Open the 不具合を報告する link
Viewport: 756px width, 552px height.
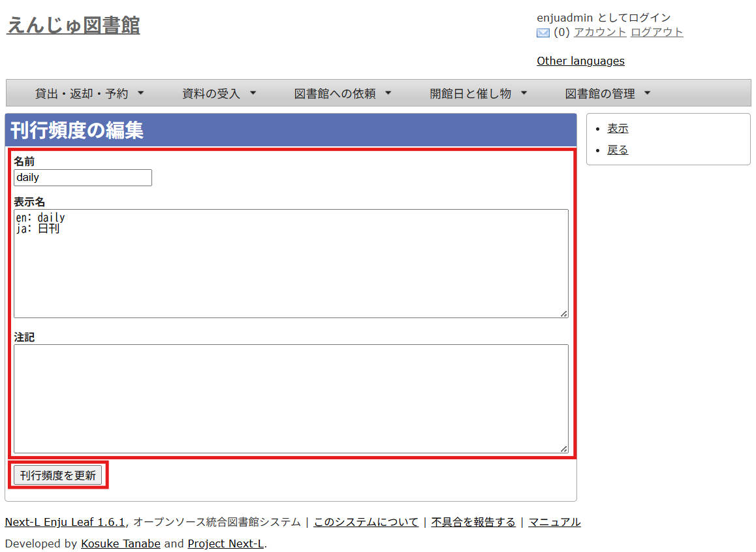tap(473, 522)
